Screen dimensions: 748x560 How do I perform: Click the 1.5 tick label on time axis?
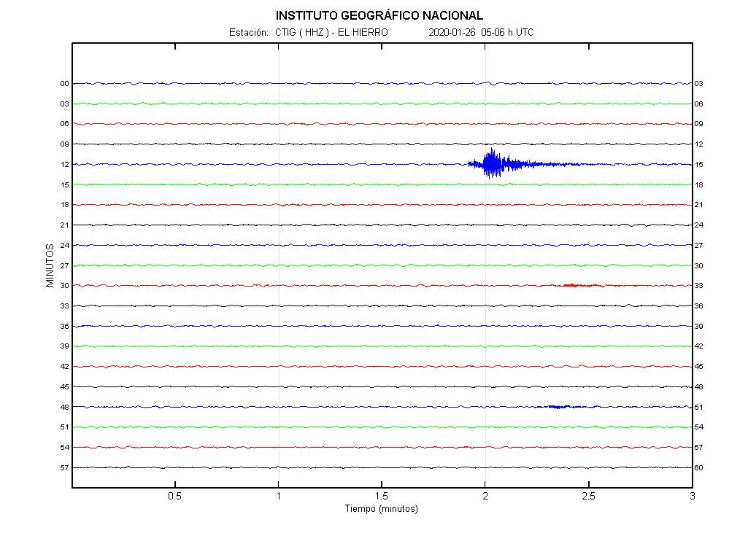pos(381,497)
